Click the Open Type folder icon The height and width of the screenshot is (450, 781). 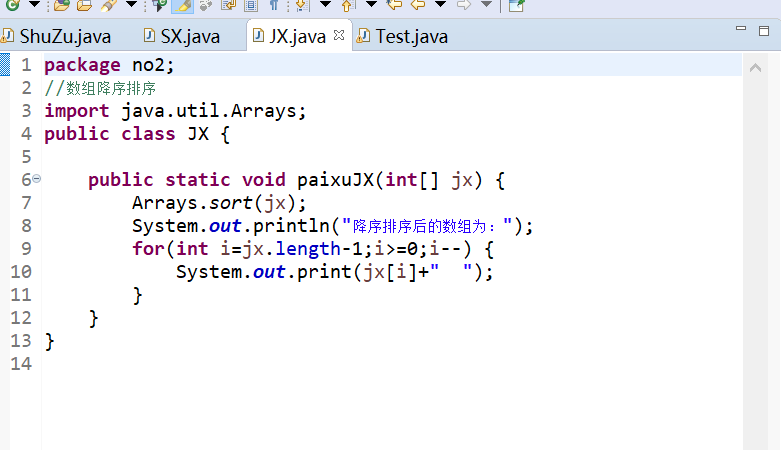[x=62, y=5]
